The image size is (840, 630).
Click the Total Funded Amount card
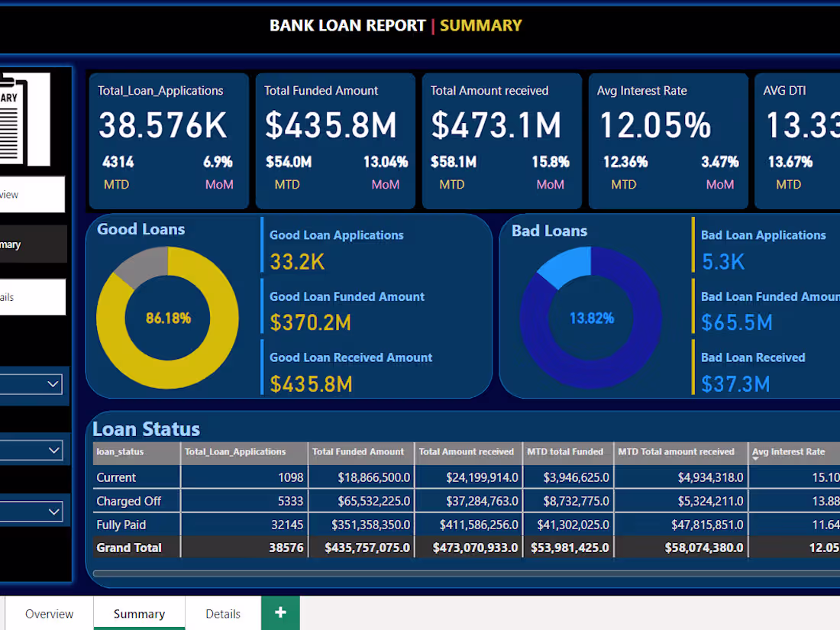tap(334, 140)
